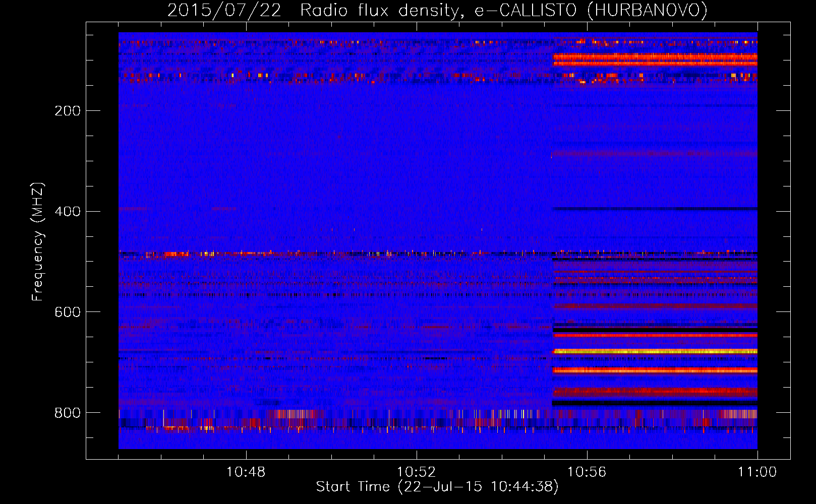Screen dimensions: 816x504
Task: Click the '200' frequency tick label
Action: pyautogui.click(x=68, y=111)
